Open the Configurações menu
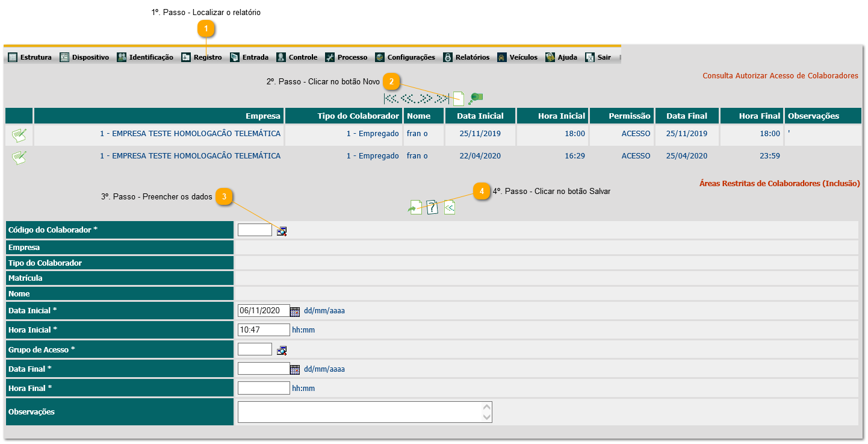 click(x=405, y=57)
